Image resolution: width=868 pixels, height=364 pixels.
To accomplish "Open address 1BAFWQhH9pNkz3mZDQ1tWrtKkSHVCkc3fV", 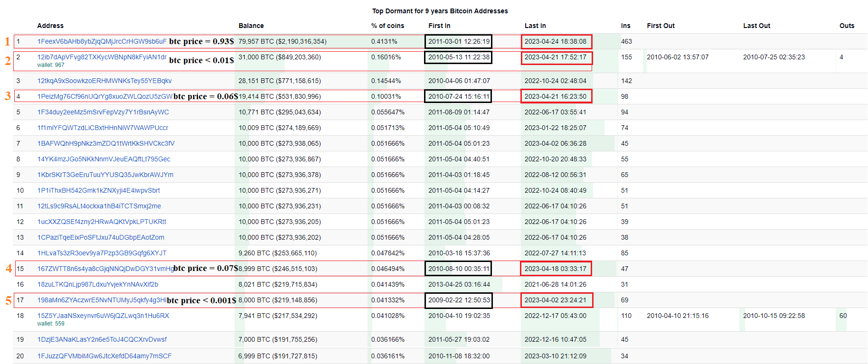I will coord(106,143).
